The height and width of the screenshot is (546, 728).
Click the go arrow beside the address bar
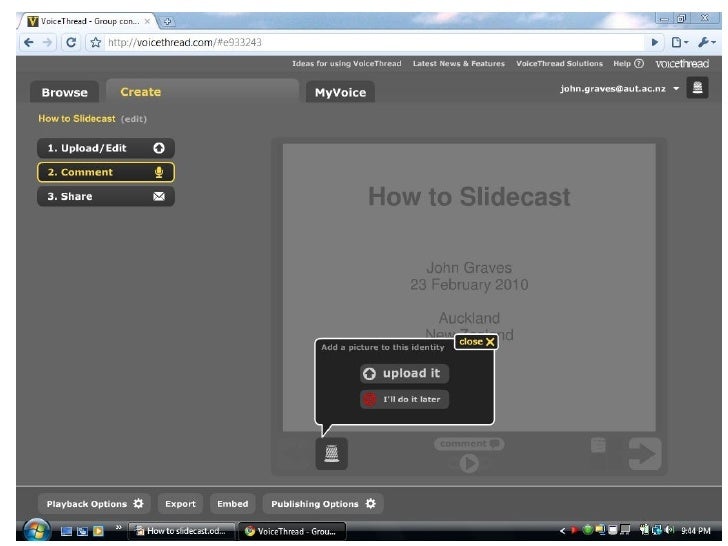[655, 43]
